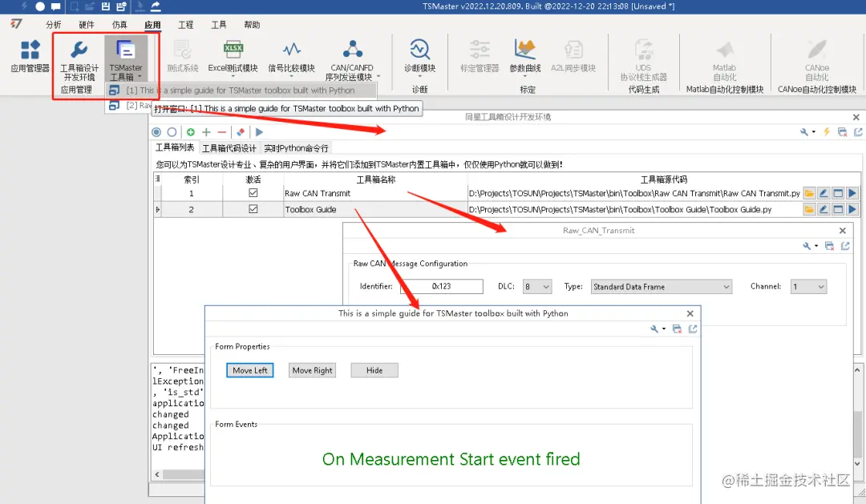Open the 硬件 ribbon tab
The height and width of the screenshot is (504, 866).
87,25
